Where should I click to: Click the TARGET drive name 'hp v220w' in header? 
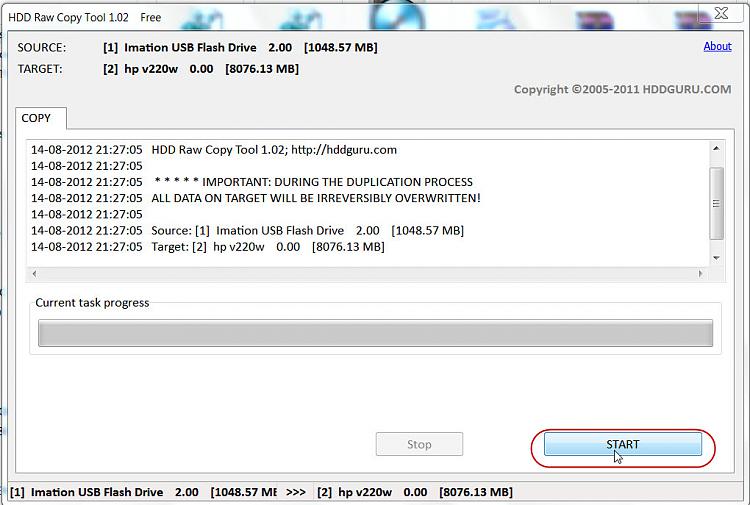click(x=151, y=69)
